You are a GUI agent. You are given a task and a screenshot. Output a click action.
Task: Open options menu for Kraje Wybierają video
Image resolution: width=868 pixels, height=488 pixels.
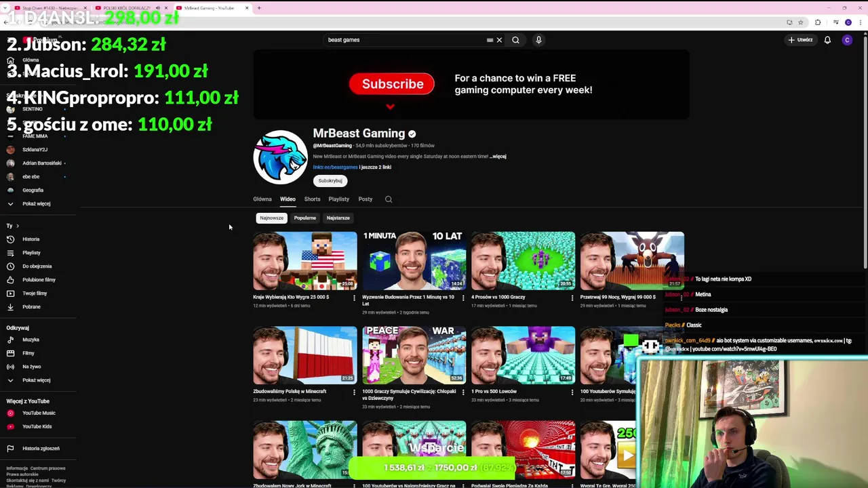click(354, 298)
